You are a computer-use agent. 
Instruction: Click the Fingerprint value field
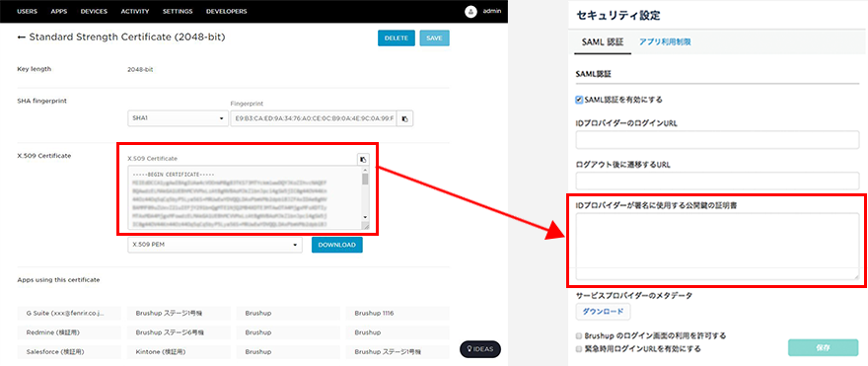click(x=314, y=118)
